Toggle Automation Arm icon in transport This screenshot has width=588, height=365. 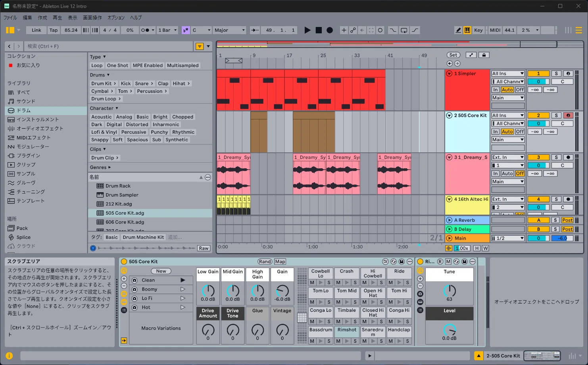[x=353, y=30]
